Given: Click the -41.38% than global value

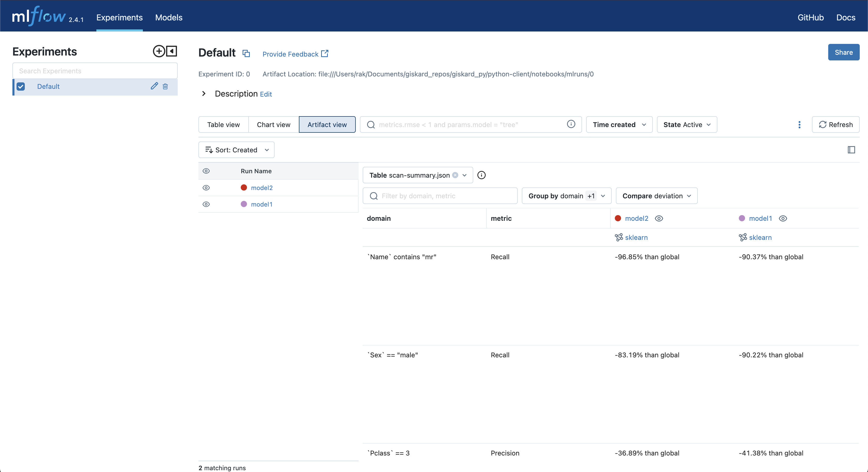Looking at the screenshot, I should coord(771,453).
